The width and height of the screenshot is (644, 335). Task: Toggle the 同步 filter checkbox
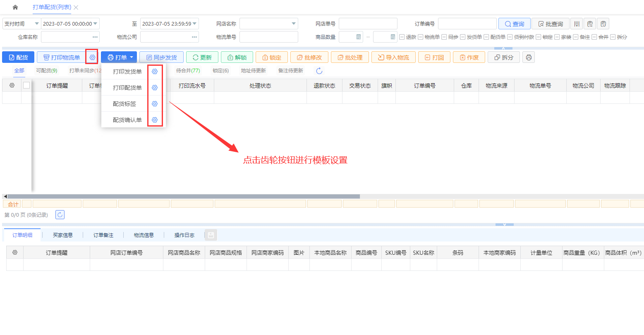pos(444,37)
